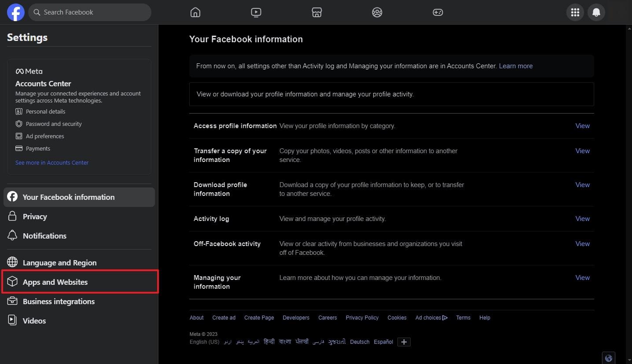
Task: Click the Facebook logo
Action: [15, 12]
